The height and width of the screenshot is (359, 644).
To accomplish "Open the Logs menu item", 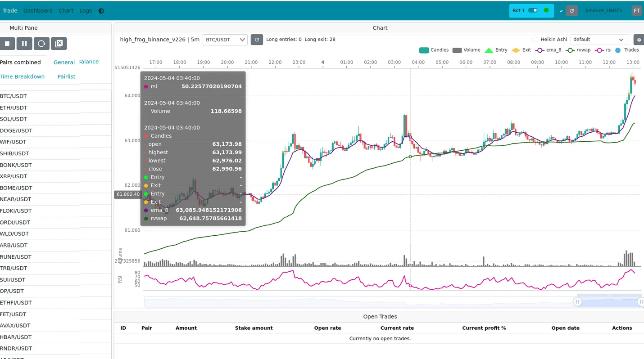I will (x=86, y=10).
